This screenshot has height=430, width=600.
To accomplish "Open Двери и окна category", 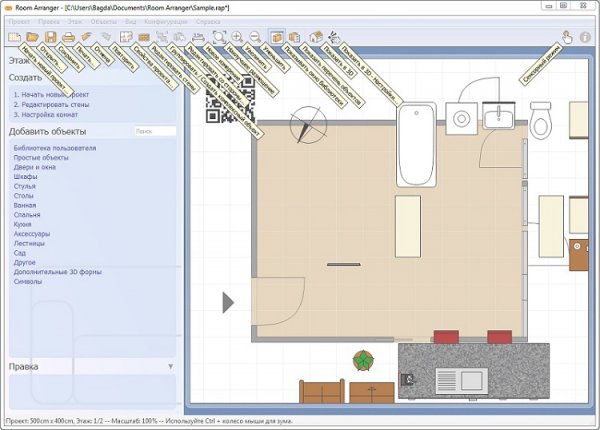I will pyautogui.click(x=35, y=167).
